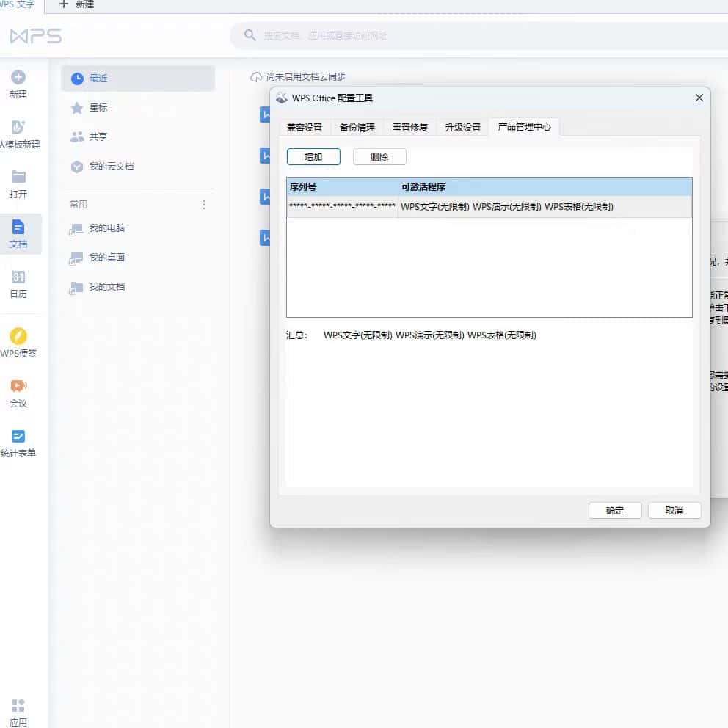Click 取消 to cancel the dialog
728x728 pixels.
674,511
